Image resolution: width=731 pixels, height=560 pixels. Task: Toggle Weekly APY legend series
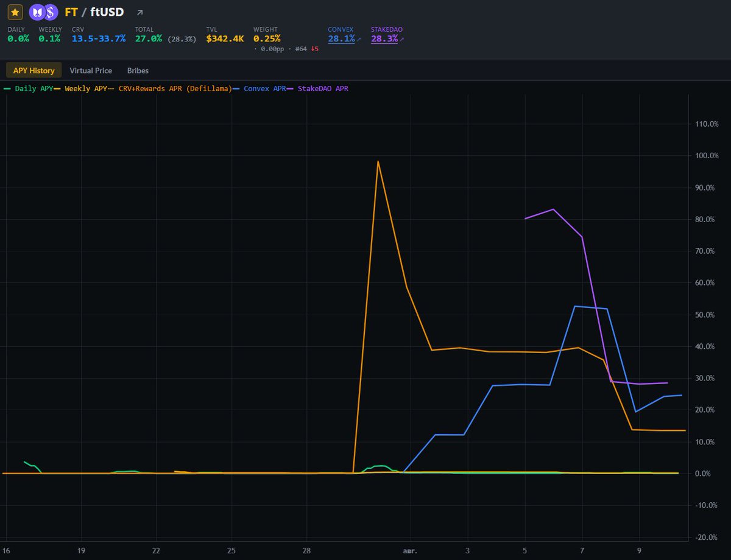coord(79,88)
